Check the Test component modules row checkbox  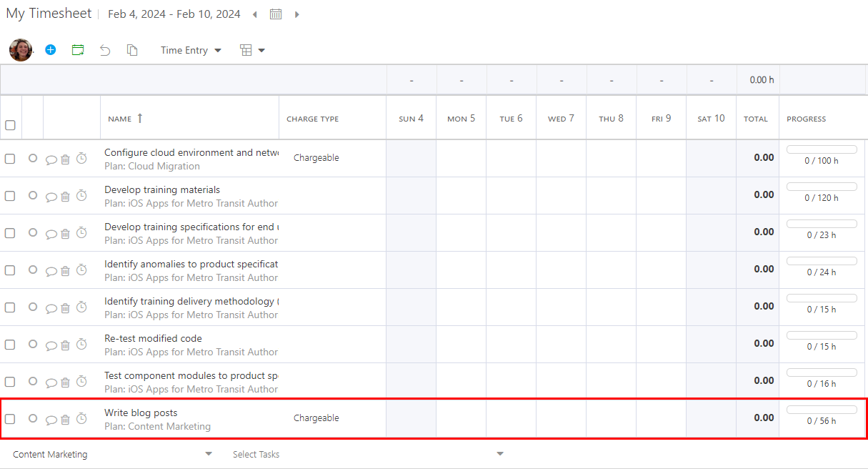coord(10,382)
